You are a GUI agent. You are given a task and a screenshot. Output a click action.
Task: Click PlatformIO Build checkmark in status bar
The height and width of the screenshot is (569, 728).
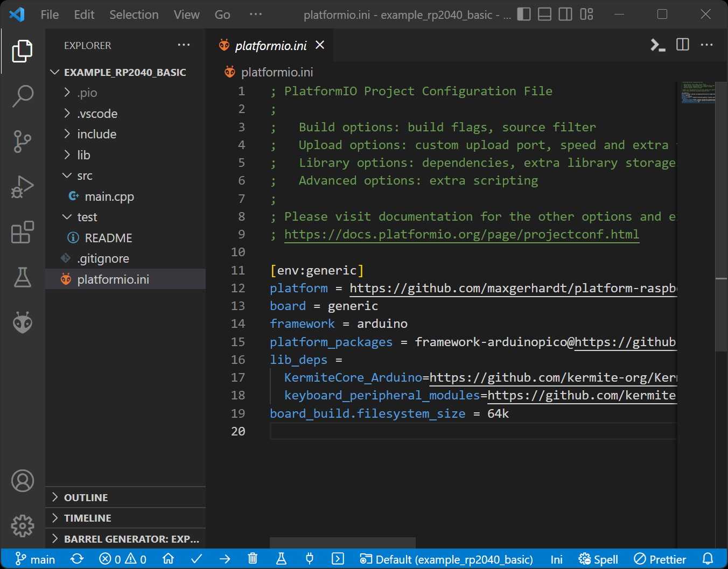click(197, 559)
